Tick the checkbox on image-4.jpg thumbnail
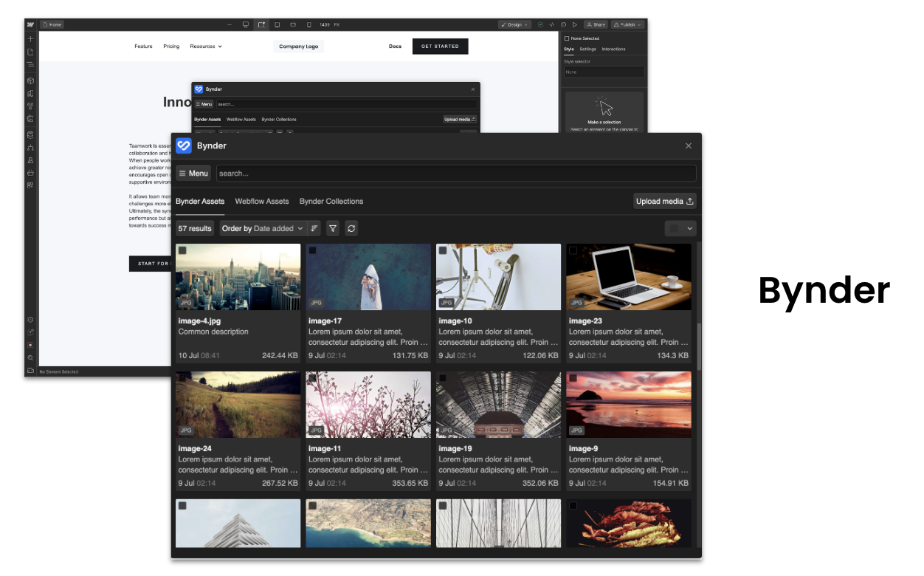This screenshot has height=576, width=924. (182, 251)
